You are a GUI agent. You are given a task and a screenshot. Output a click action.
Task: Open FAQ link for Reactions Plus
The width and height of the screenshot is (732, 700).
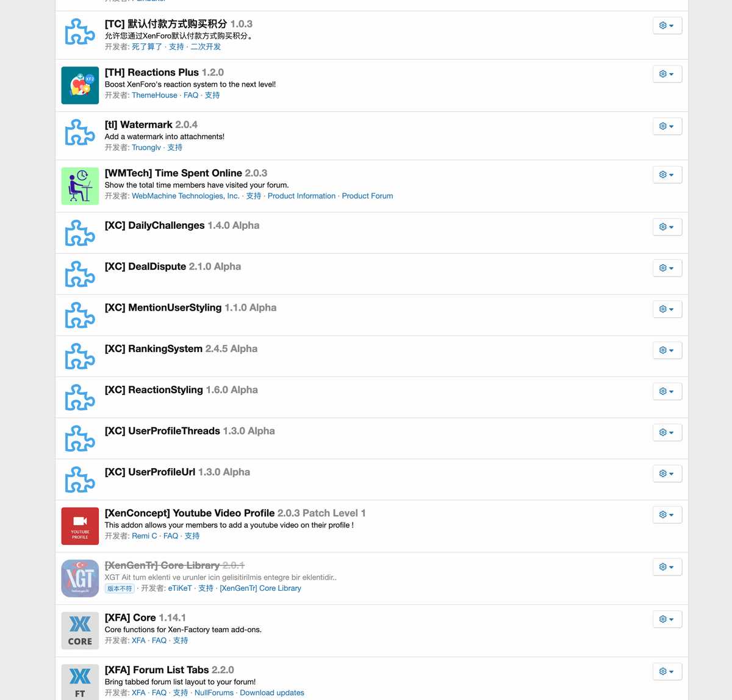point(191,95)
